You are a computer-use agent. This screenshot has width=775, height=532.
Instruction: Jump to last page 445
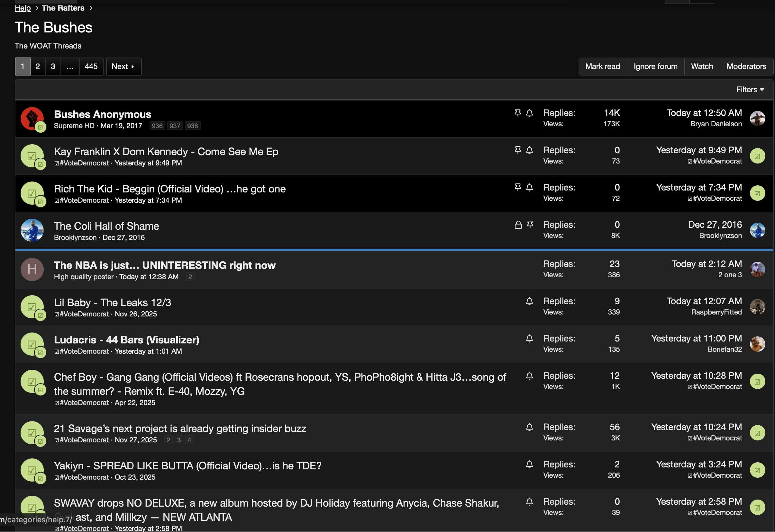[91, 66]
